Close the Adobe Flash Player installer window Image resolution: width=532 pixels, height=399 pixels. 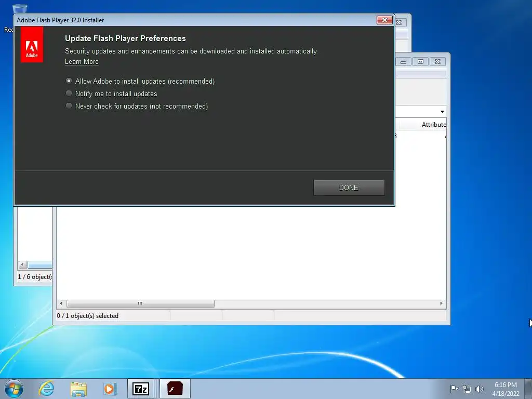384,20
